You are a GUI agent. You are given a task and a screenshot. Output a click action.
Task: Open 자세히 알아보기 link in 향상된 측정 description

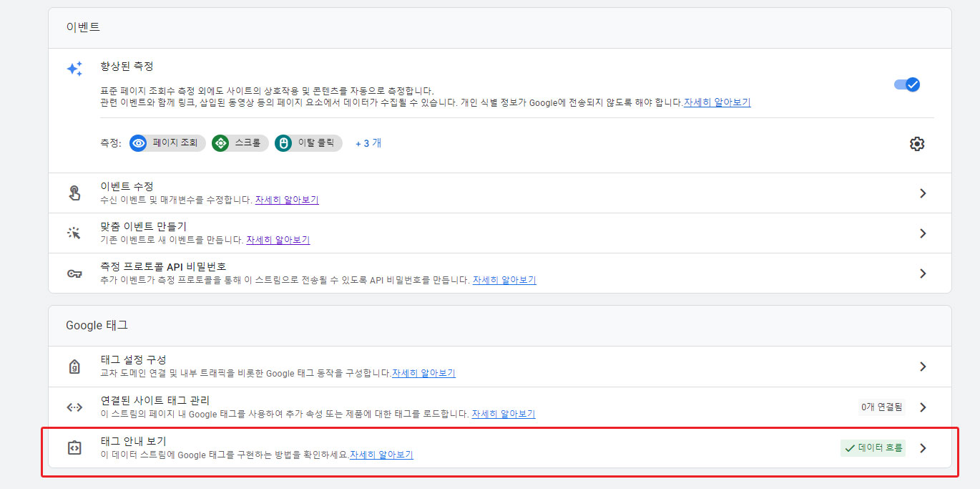point(717,102)
